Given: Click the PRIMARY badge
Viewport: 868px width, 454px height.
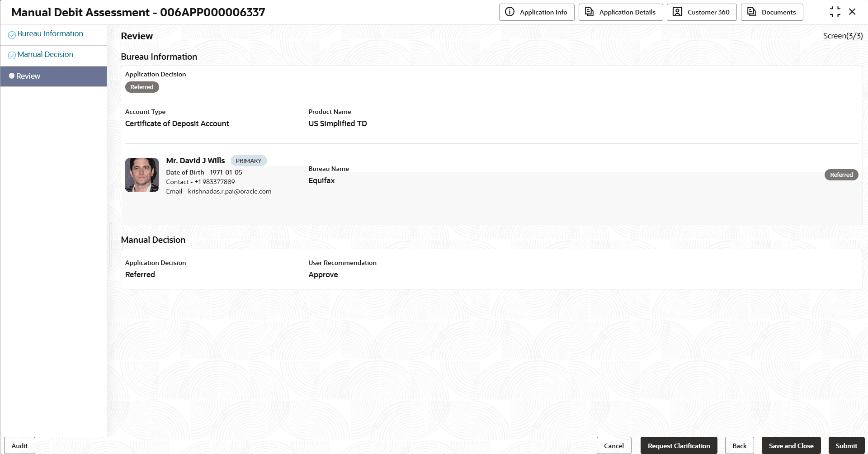Looking at the screenshot, I should point(249,161).
